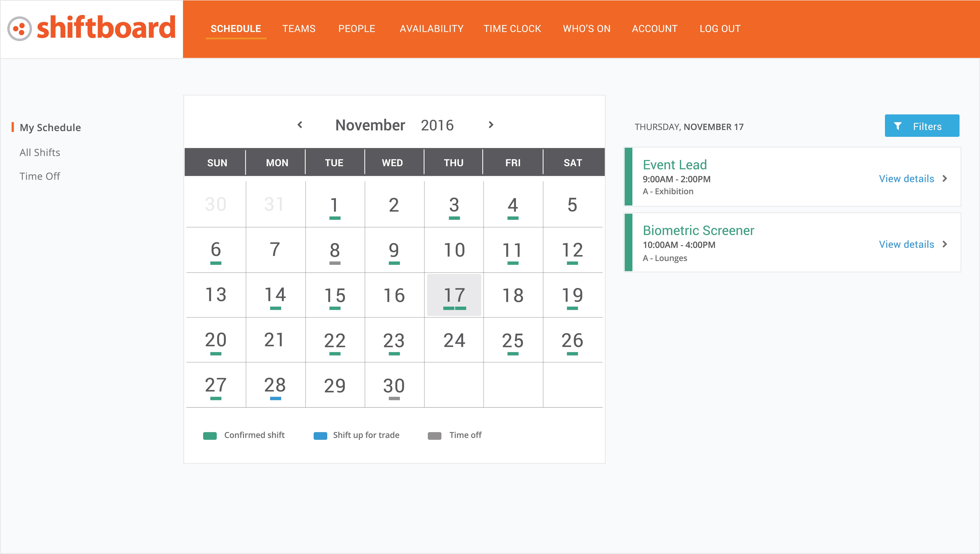
Task: Select the last calendar date, November 30
Action: [x=394, y=385]
